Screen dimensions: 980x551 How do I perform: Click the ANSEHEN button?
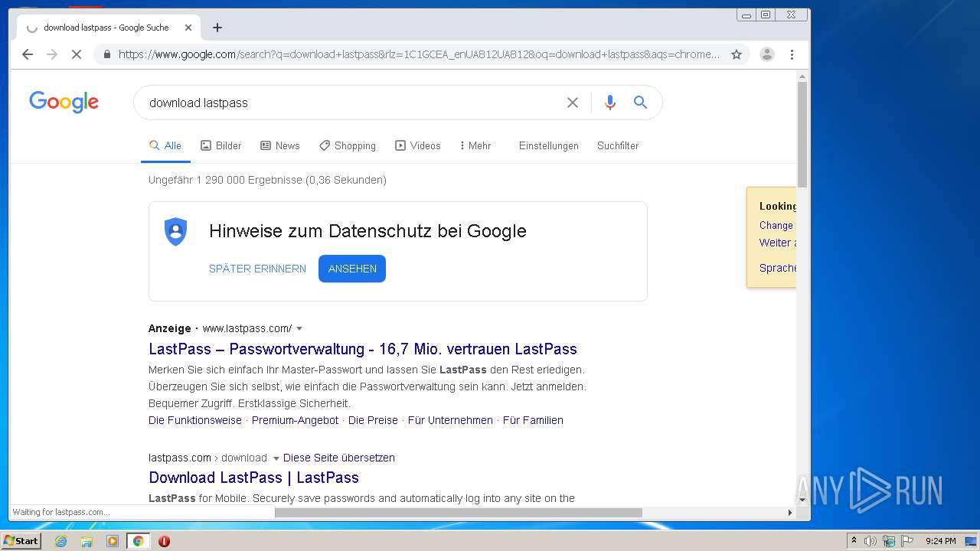(352, 269)
